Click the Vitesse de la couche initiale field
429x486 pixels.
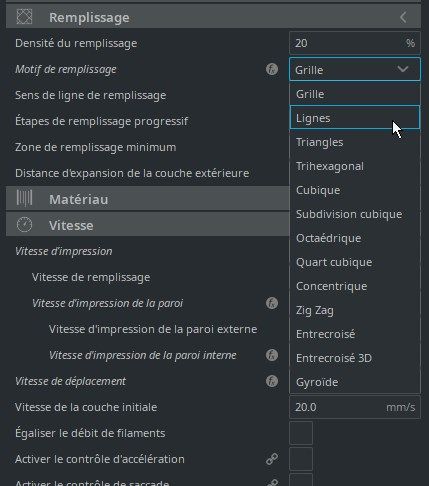click(x=355, y=407)
